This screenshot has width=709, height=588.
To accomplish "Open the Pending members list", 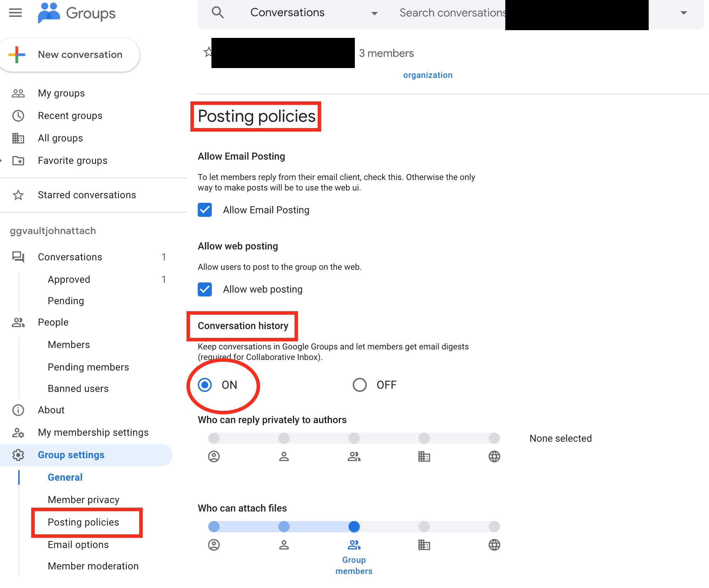I will [88, 367].
